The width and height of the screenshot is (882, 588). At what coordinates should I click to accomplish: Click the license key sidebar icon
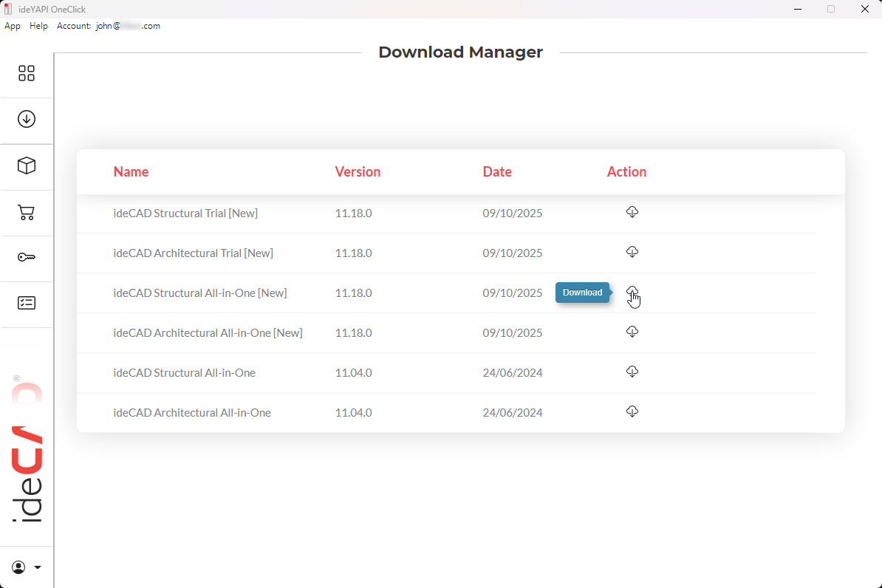(x=27, y=257)
